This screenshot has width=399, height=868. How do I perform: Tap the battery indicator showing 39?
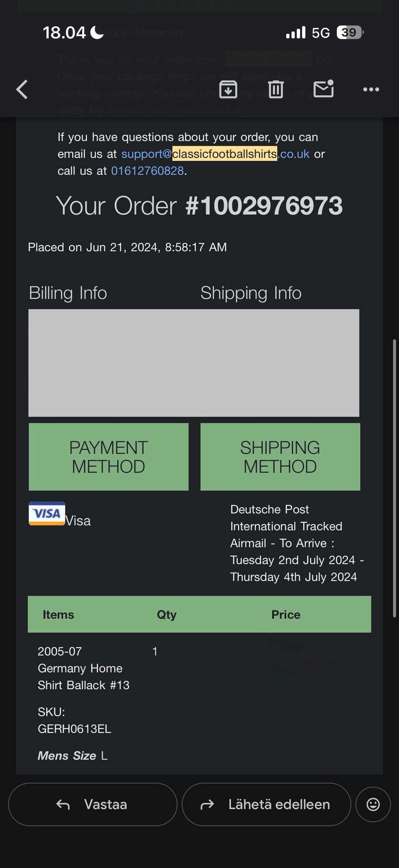[x=350, y=32]
